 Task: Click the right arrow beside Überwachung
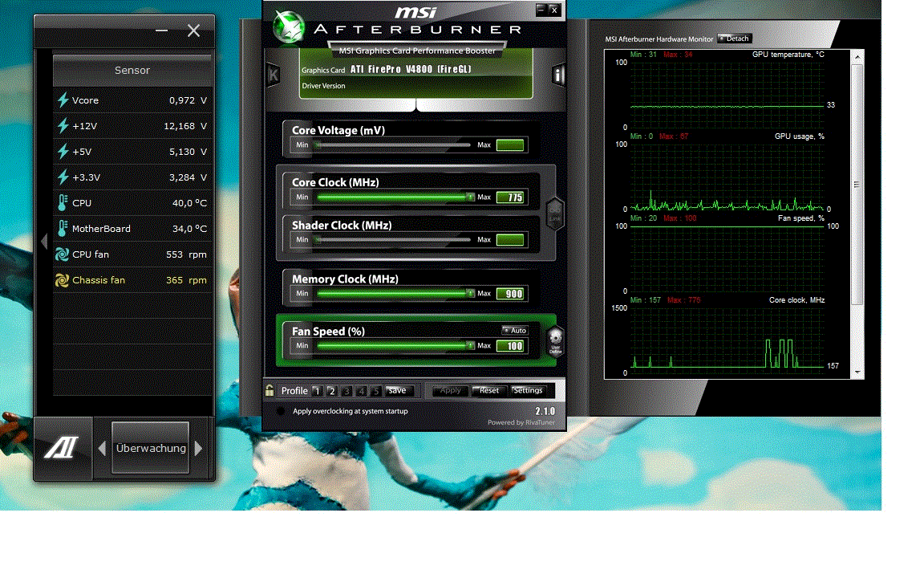point(199,448)
